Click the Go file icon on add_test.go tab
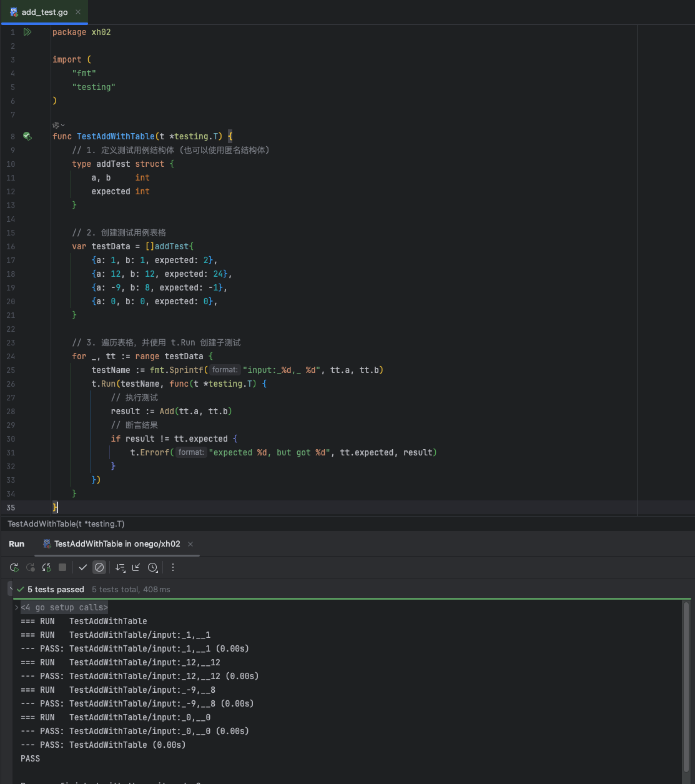The image size is (695, 784). 14,12
